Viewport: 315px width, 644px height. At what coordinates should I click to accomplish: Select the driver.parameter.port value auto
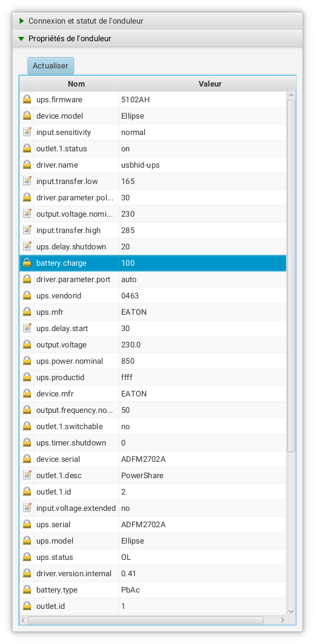point(128,279)
